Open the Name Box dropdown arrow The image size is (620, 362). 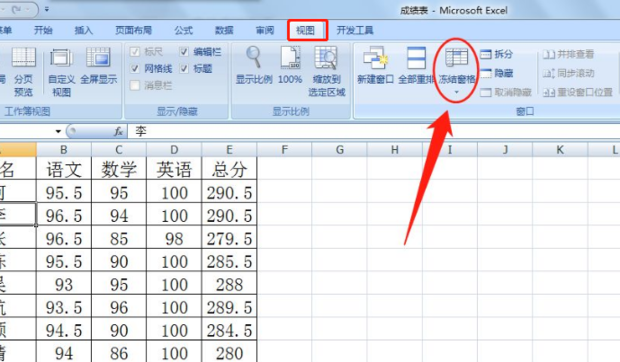coord(58,131)
